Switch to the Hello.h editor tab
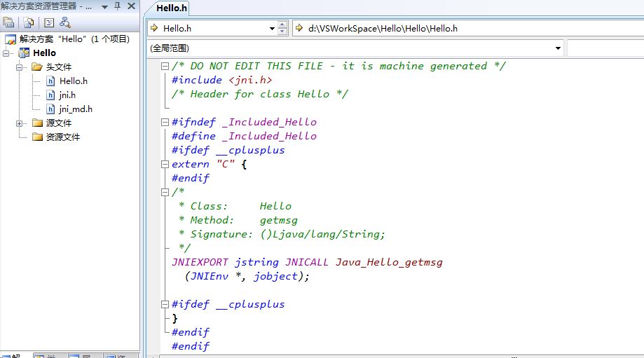644x358 pixels. coord(172,8)
